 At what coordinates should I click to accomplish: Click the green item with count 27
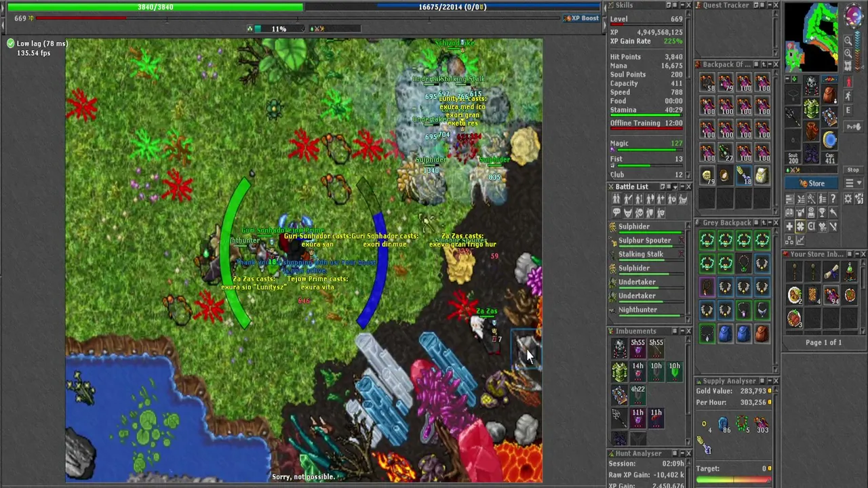click(x=726, y=152)
